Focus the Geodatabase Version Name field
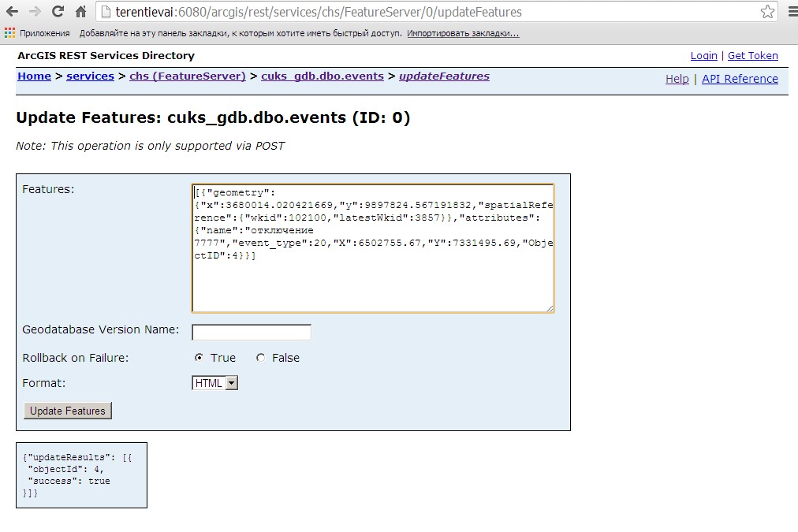Screen dimensions: 798x532 (252, 332)
